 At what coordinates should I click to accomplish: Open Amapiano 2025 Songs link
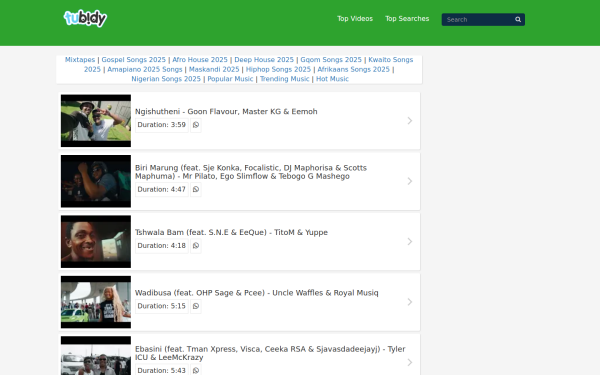pyautogui.click(x=145, y=69)
